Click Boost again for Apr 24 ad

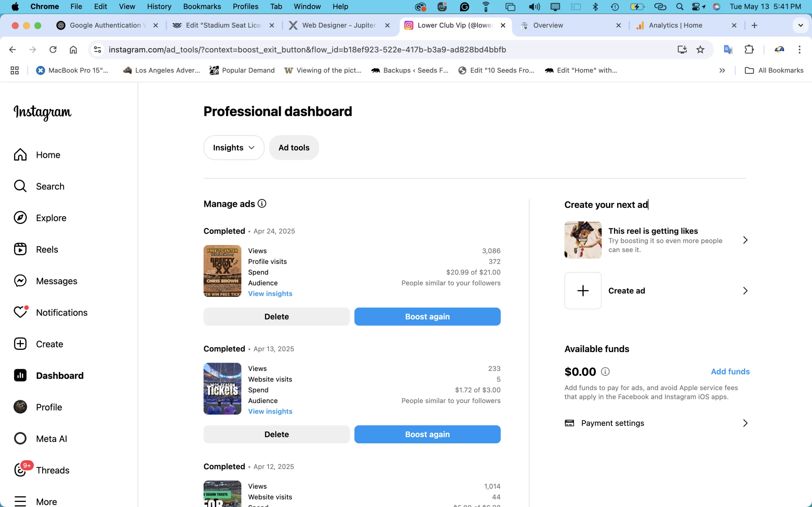point(427,316)
